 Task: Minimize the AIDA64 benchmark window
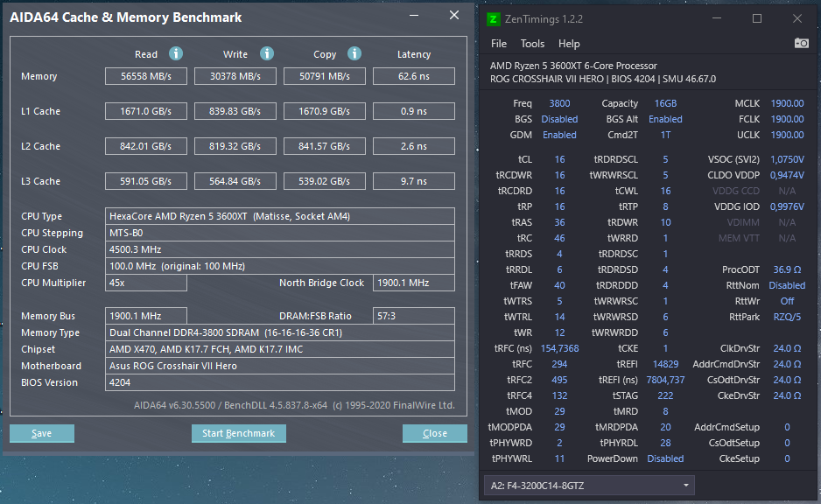[x=414, y=16]
